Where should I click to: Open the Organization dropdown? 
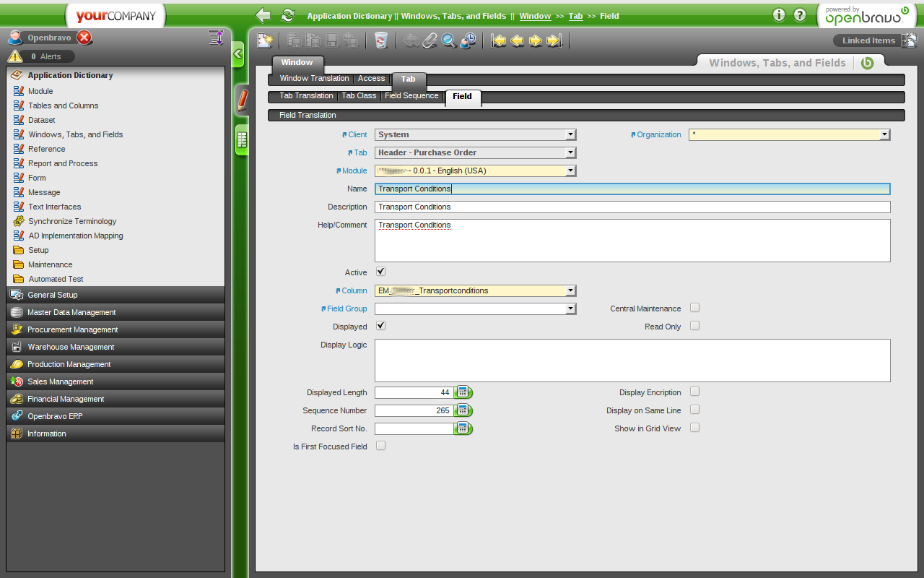click(x=884, y=134)
